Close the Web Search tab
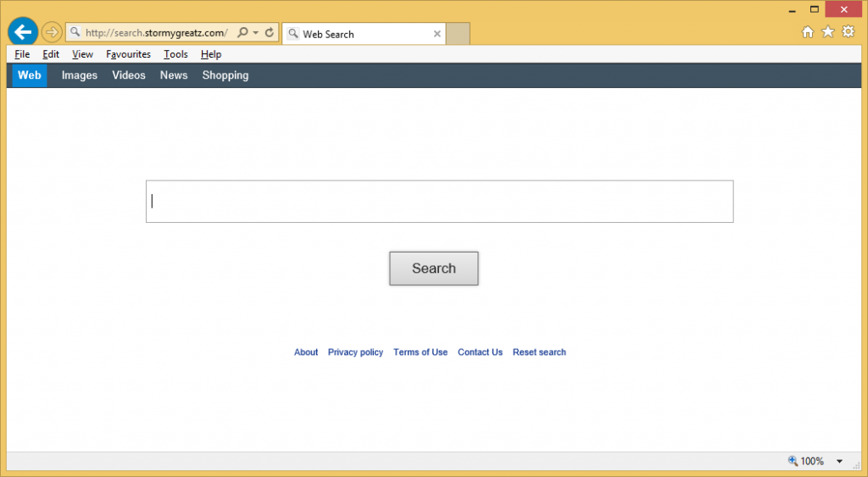The image size is (868, 477). coord(437,34)
